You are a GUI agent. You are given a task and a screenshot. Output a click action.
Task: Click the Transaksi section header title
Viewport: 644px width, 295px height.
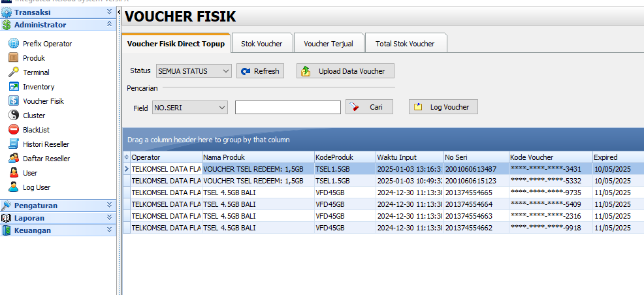click(33, 12)
